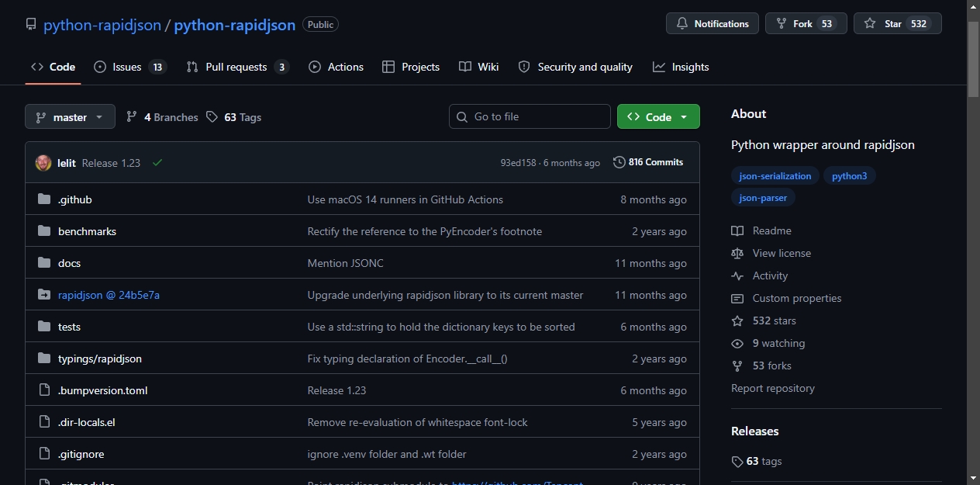The width and height of the screenshot is (980, 485).
Task: Click the branch icon next to 4 Branches
Action: (132, 117)
